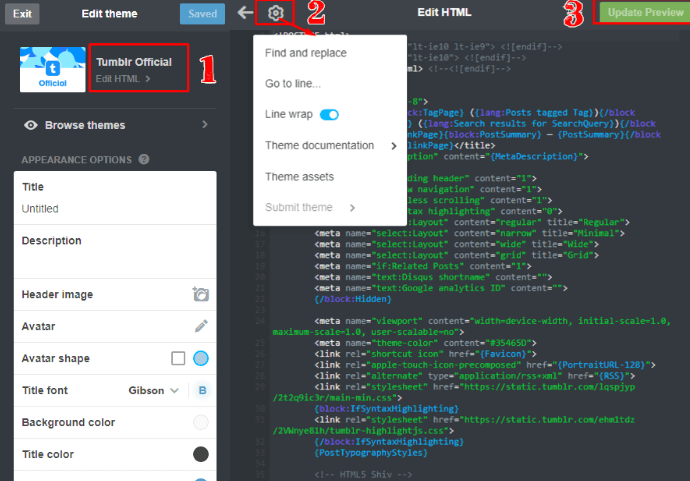Click the Header image camera icon
The width and height of the screenshot is (690, 481).
coord(201,294)
